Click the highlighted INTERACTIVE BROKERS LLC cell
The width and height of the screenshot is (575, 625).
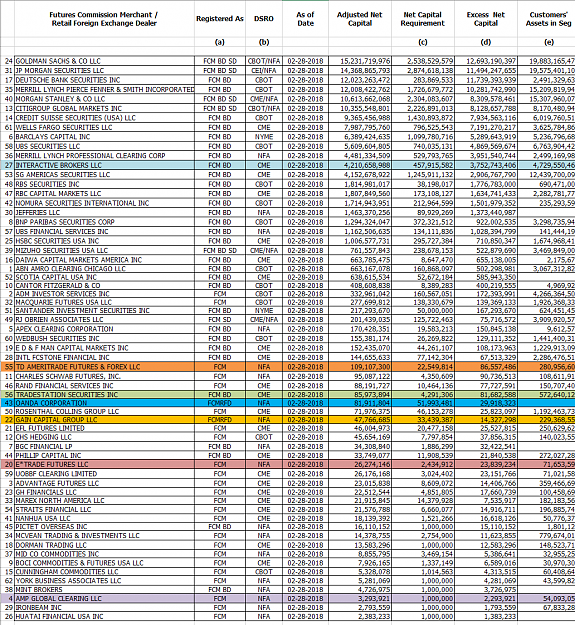point(104,165)
